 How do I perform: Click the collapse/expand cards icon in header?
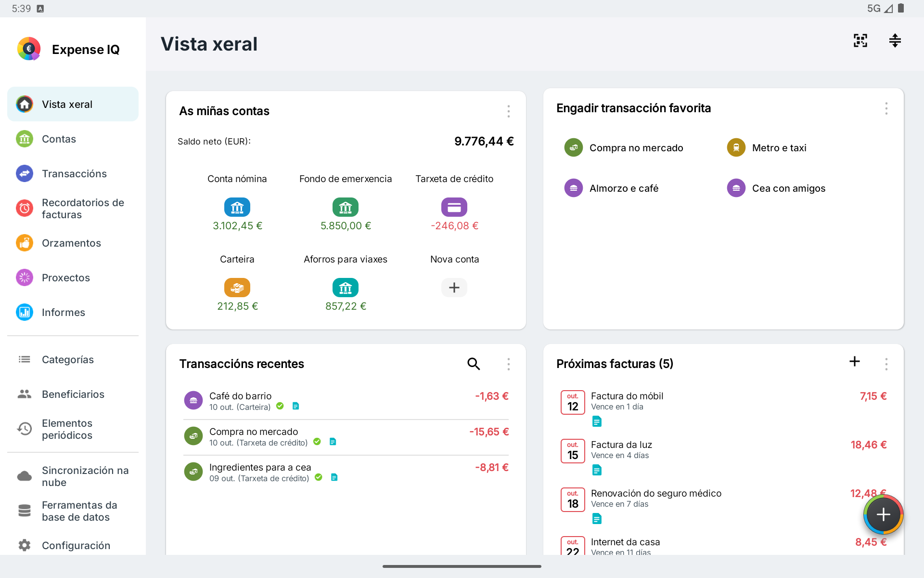[x=895, y=40]
